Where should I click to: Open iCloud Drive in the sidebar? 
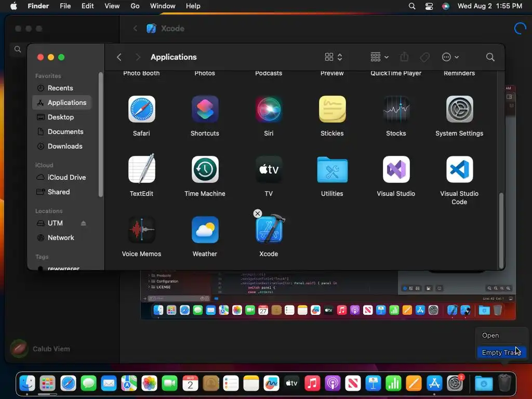(x=62, y=177)
